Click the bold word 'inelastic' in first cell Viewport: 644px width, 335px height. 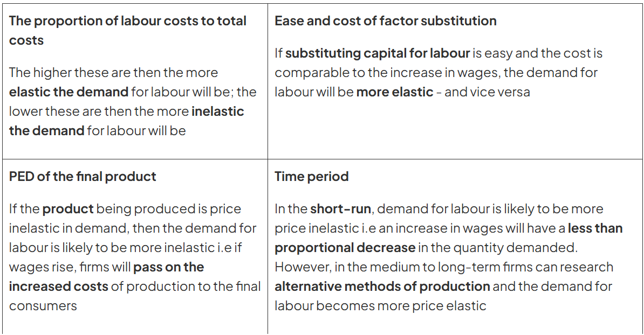pyautogui.click(x=217, y=111)
